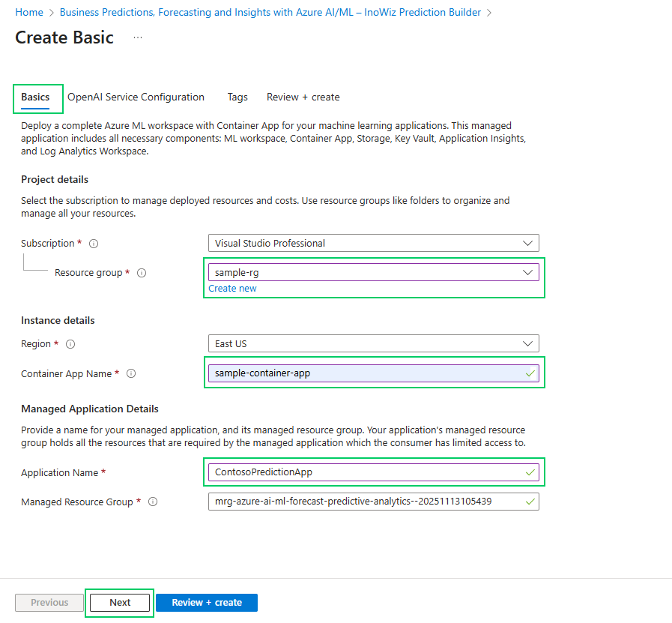Screen dimensions: 672x623
Task: Click into the Application Name field
Action: coord(366,472)
